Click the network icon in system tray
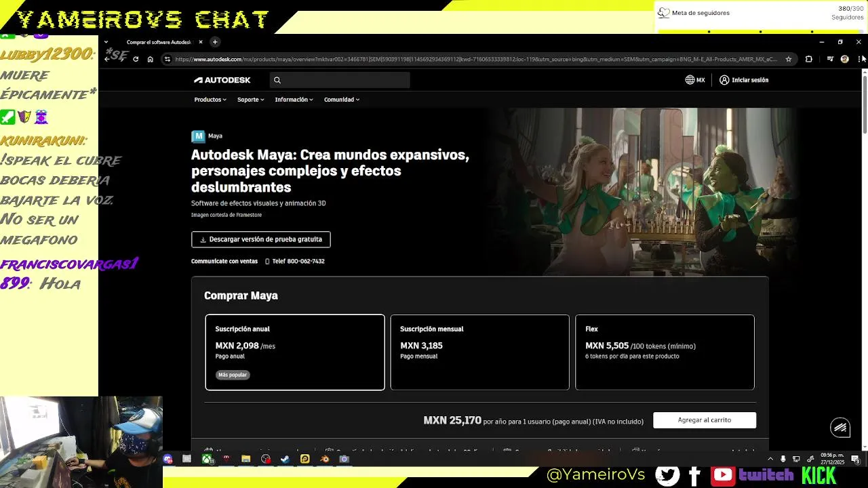The width and height of the screenshot is (868, 488). (x=810, y=459)
